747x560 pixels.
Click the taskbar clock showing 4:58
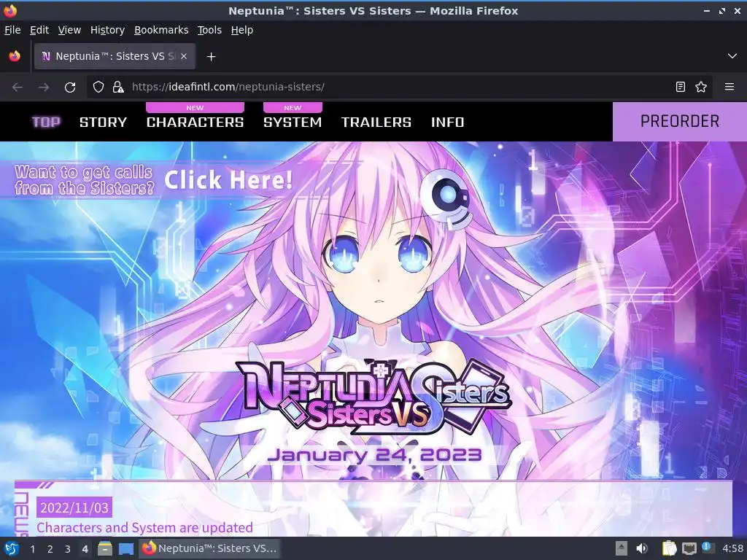(x=732, y=548)
